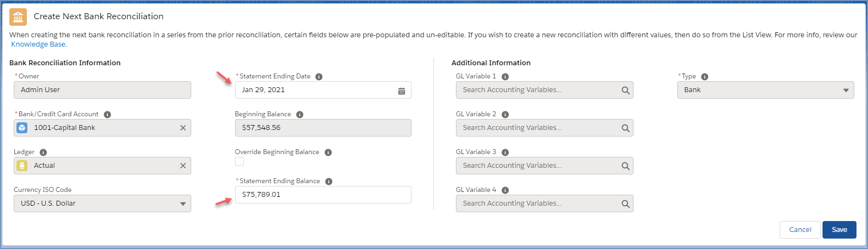This screenshot has height=249, width=868.
Task: Enable the Override Beginning Balance checkbox
Action: pos(239,161)
